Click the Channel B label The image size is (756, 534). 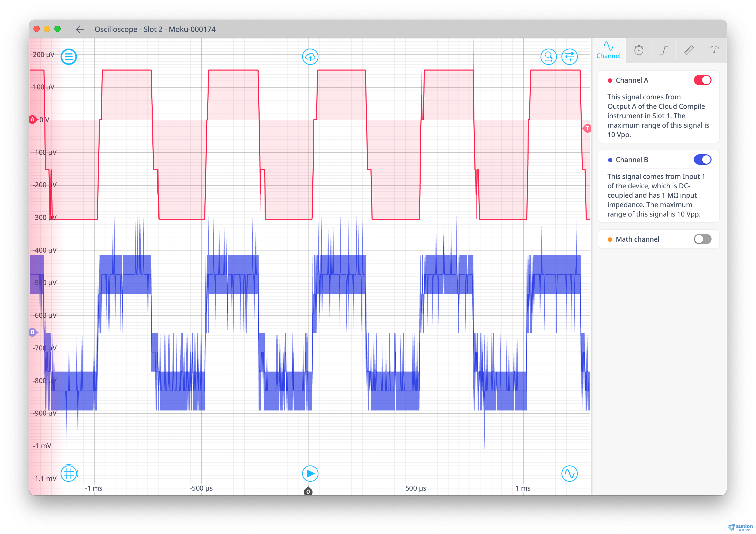632,160
